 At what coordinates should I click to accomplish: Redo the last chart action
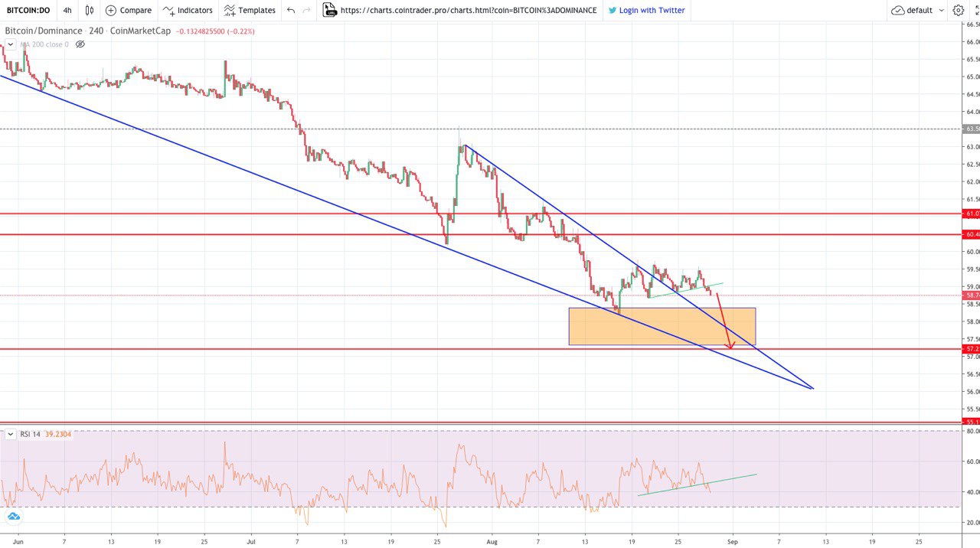pyautogui.click(x=307, y=11)
